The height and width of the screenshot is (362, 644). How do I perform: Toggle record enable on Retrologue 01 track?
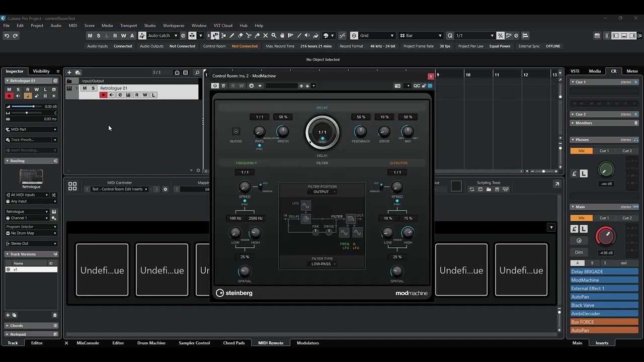(x=103, y=95)
